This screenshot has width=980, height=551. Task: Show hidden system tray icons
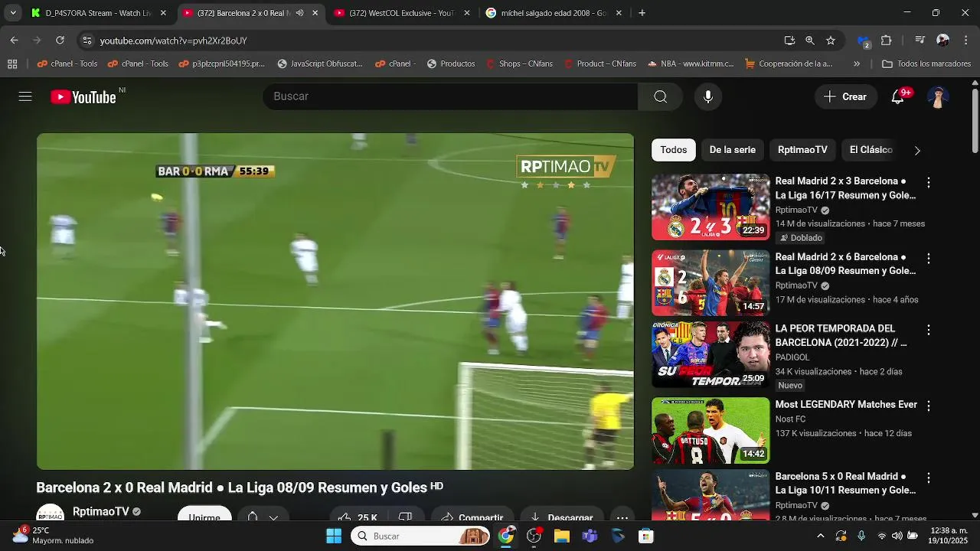coord(820,536)
